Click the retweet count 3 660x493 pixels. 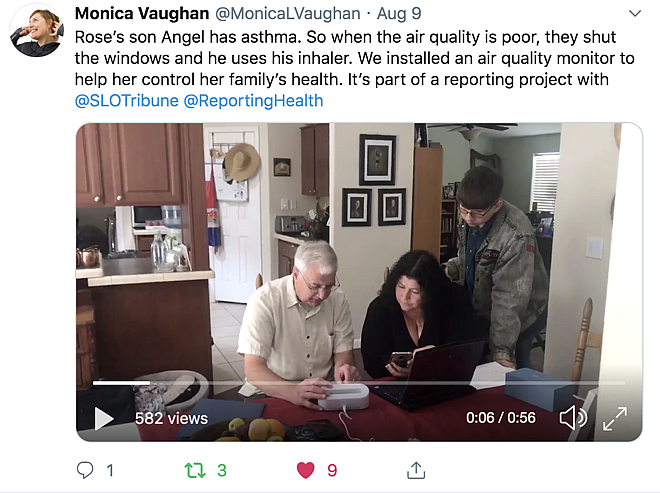click(222, 470)
